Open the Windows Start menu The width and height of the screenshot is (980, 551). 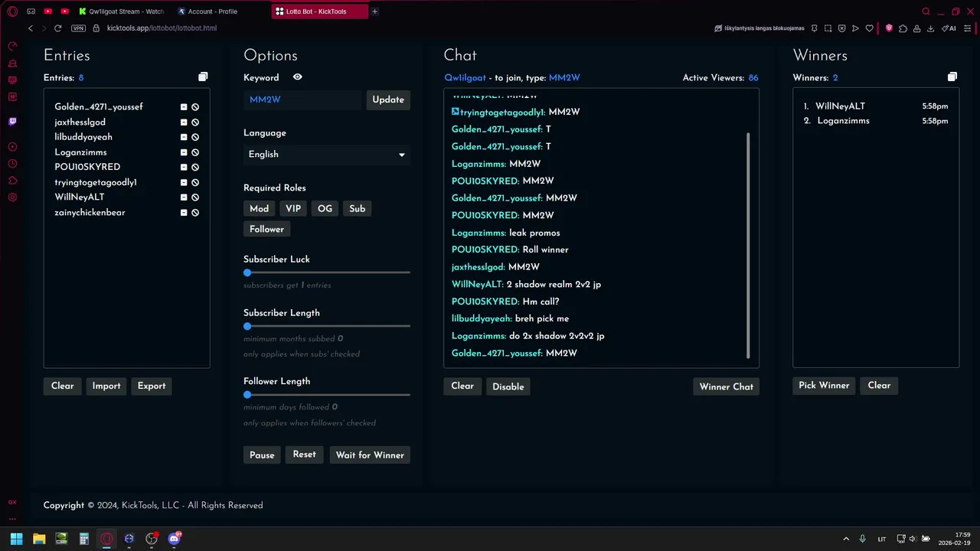click(16, 539)
